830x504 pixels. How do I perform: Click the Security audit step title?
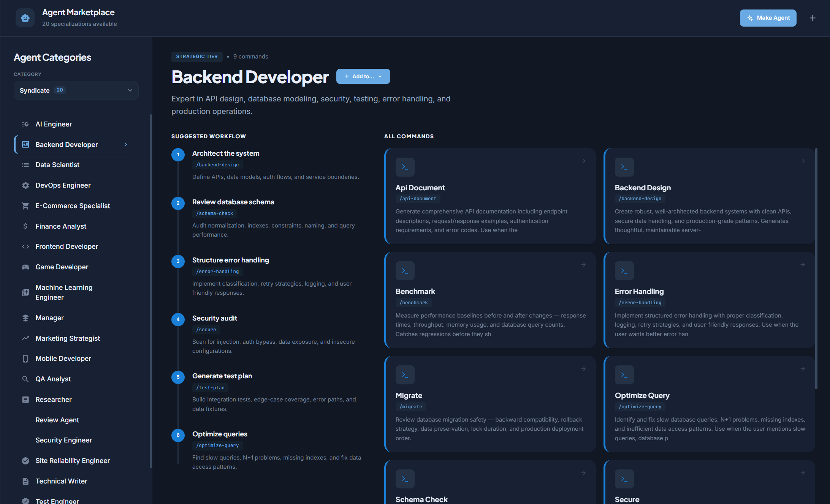(x=214, y=318)
